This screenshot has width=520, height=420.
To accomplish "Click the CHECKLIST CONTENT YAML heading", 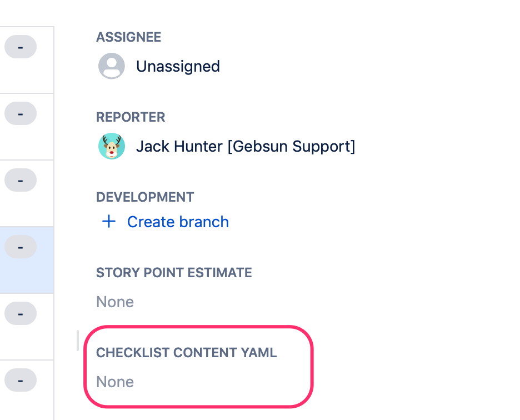I will point(187,352).
